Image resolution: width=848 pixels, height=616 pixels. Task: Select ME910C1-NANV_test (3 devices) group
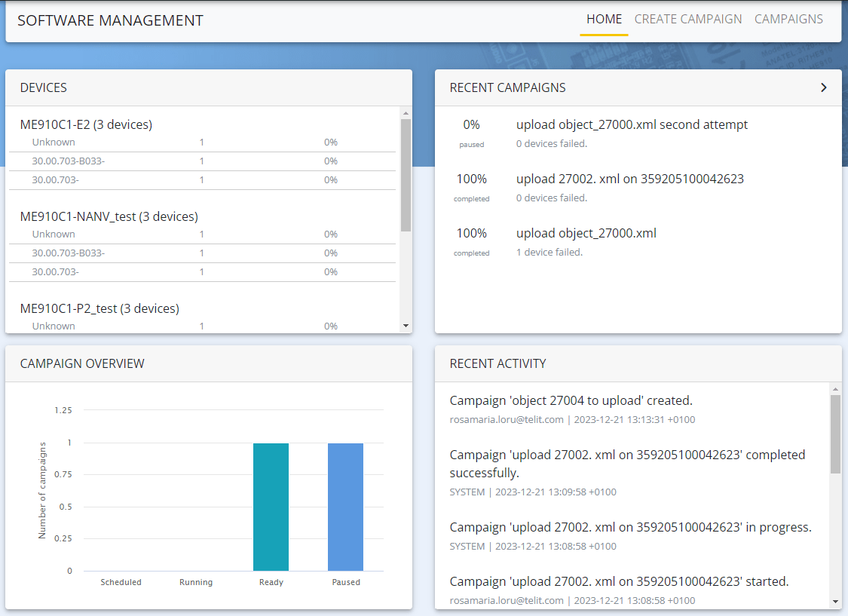click(109, 216)
